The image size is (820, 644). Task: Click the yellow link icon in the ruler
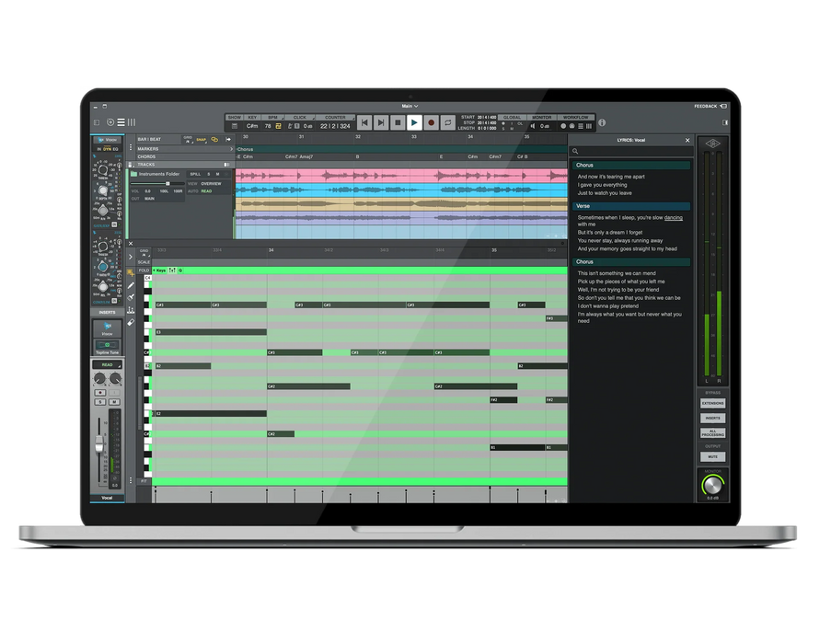pyautogui.click(x=214, y=140)
